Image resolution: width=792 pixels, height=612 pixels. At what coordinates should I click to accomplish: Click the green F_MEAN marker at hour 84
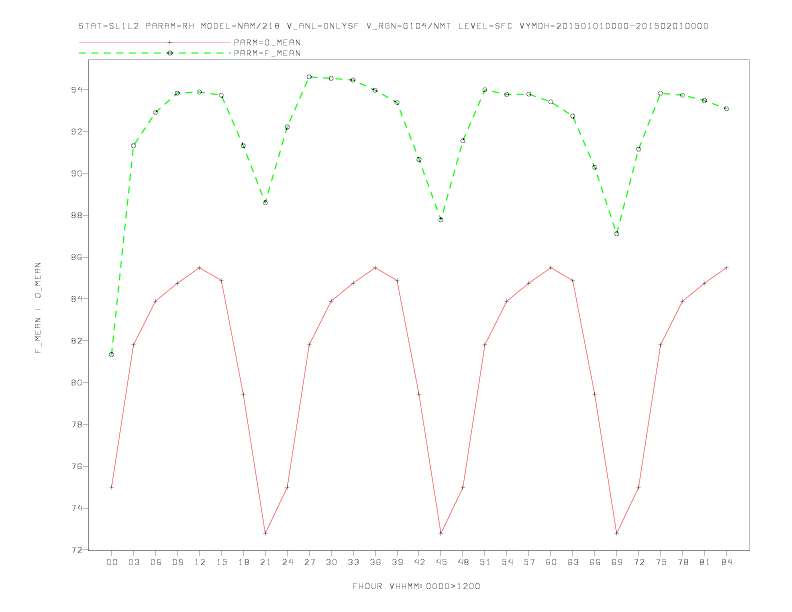click(727, 109)
